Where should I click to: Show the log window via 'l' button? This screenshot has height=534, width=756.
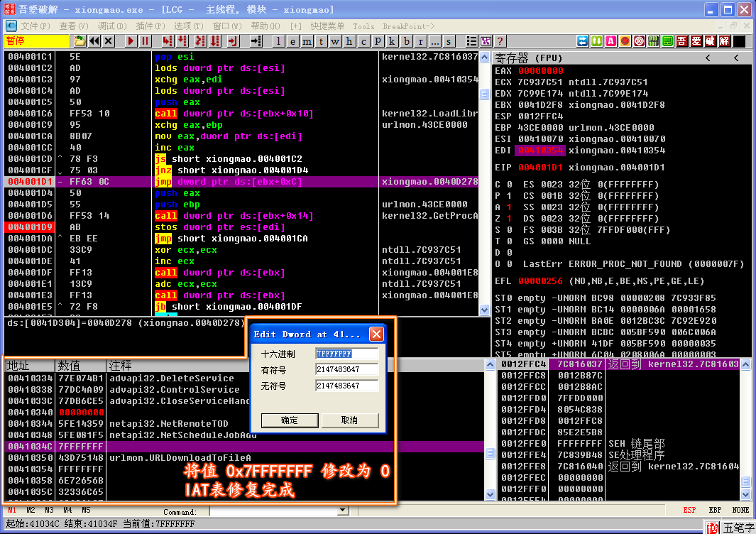click(x=278, y=41)
